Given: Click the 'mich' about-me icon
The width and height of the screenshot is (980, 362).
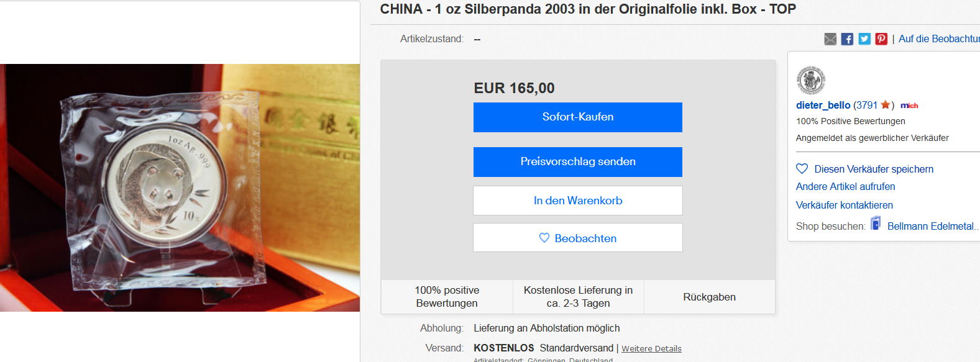Looking at the screenshot, I should point(909,106).
